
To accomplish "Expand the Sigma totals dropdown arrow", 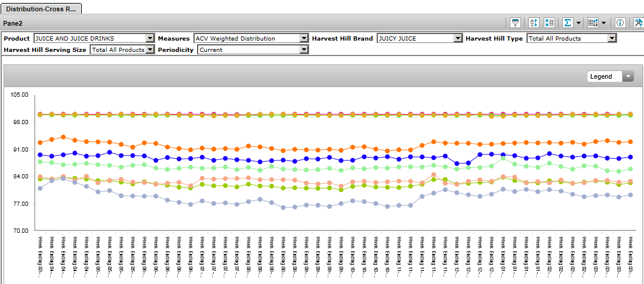I will (x=578, y=23).
